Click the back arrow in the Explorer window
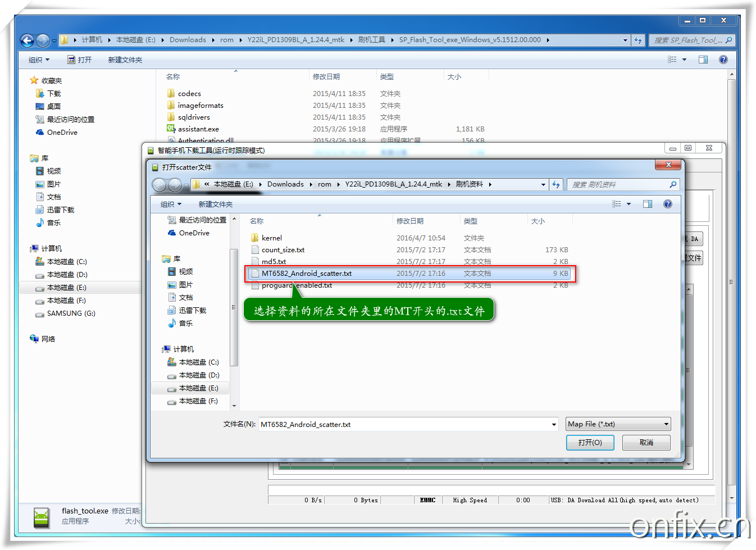This screenshot has height=550, width=756. coord(27,40)
